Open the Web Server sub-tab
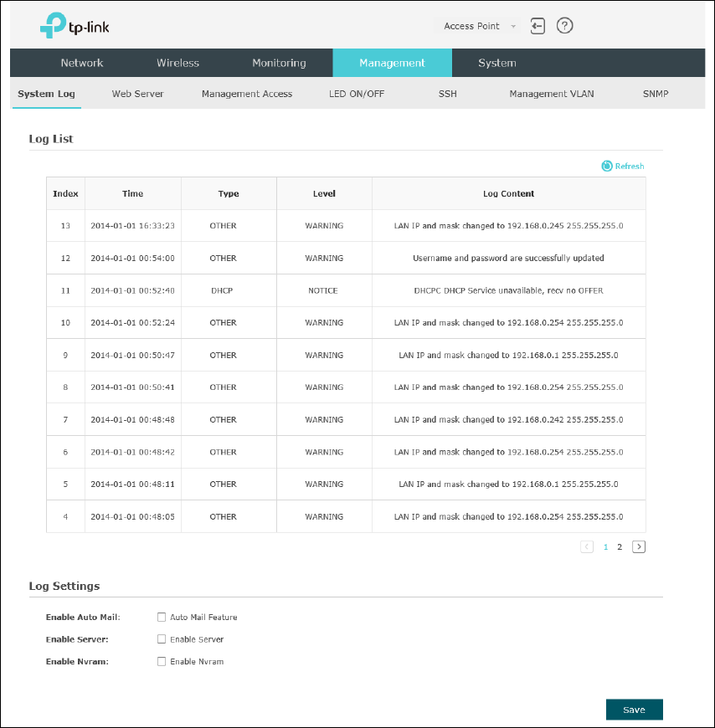The width and height of the screenshot is (715, 728). pyautogui.click(x=137, y=94)
